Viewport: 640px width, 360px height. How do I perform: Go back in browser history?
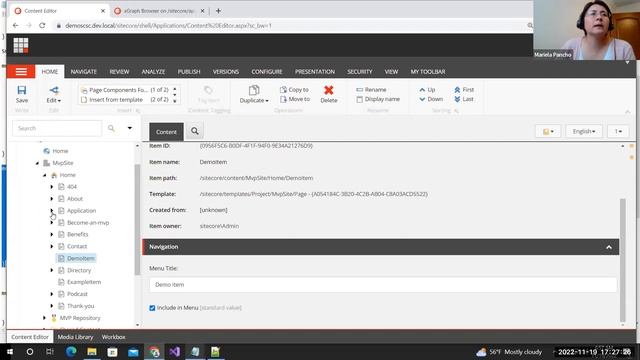(16, 25)
